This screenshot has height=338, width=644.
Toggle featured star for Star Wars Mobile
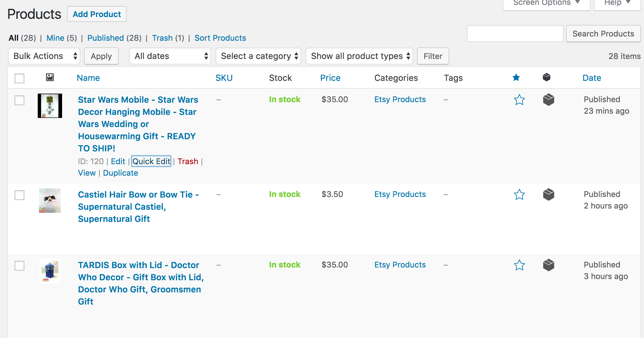tap(519, 100)
